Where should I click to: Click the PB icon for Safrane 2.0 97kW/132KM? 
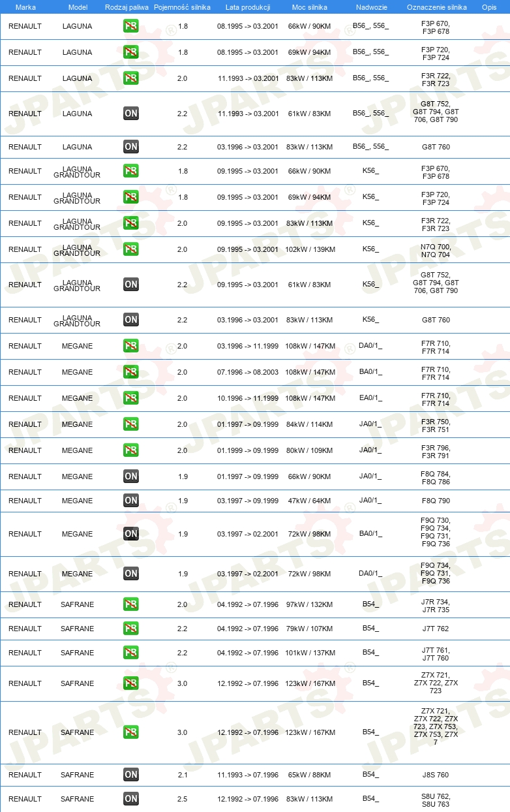tap(131, 604)
